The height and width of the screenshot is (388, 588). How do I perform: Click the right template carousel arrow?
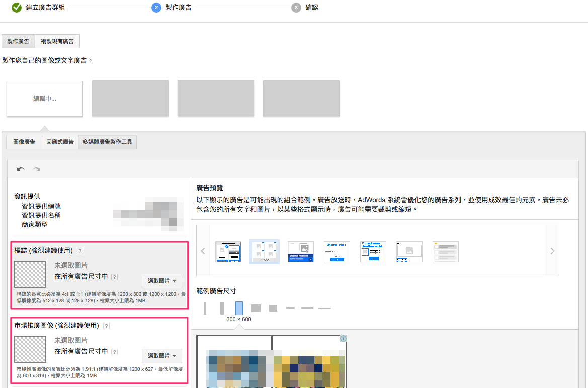coord(552,251)
